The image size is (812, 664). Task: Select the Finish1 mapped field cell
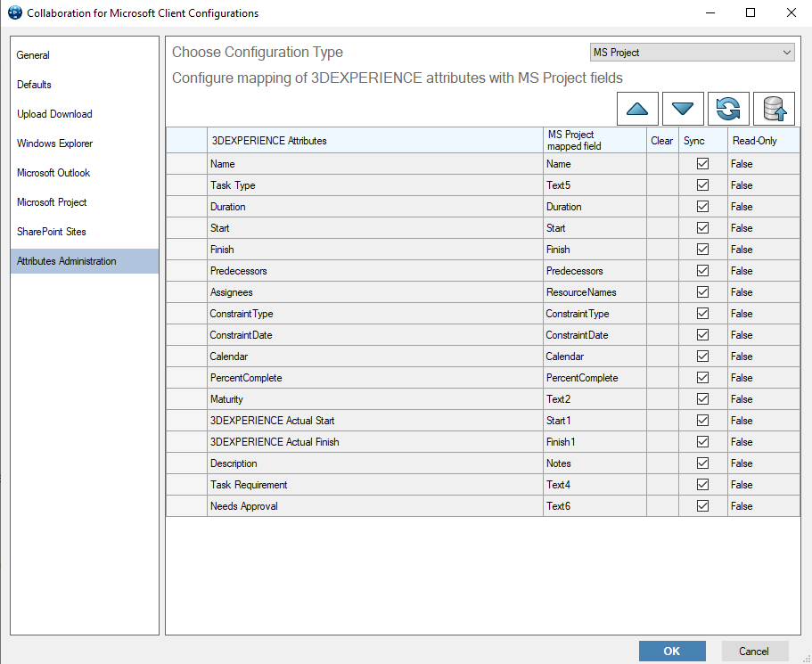[595, 442]
